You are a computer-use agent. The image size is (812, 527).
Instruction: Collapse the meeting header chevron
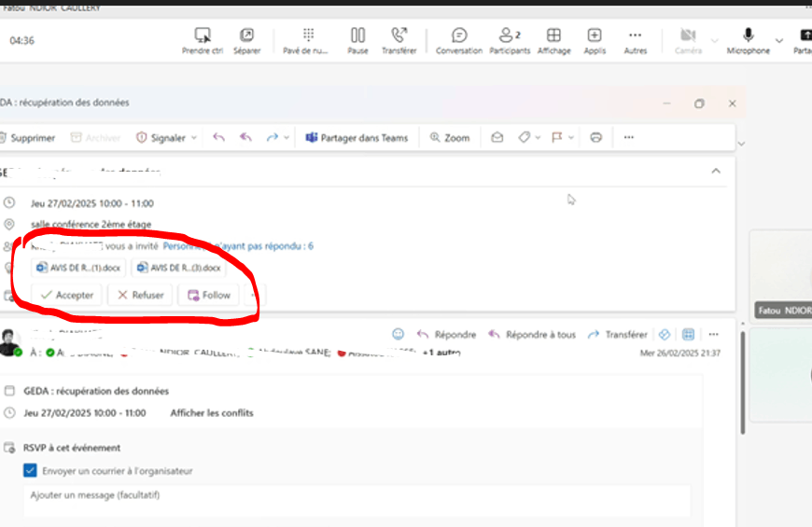coord(716,171)
